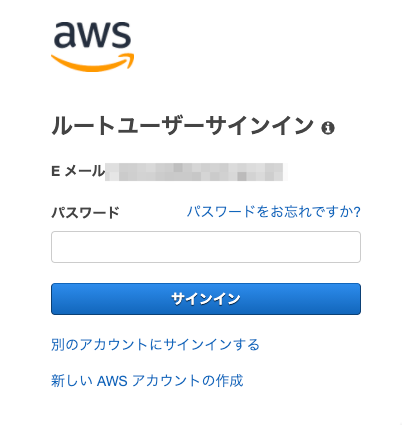
Task: Focus the password input field
Action: point(206,247)
